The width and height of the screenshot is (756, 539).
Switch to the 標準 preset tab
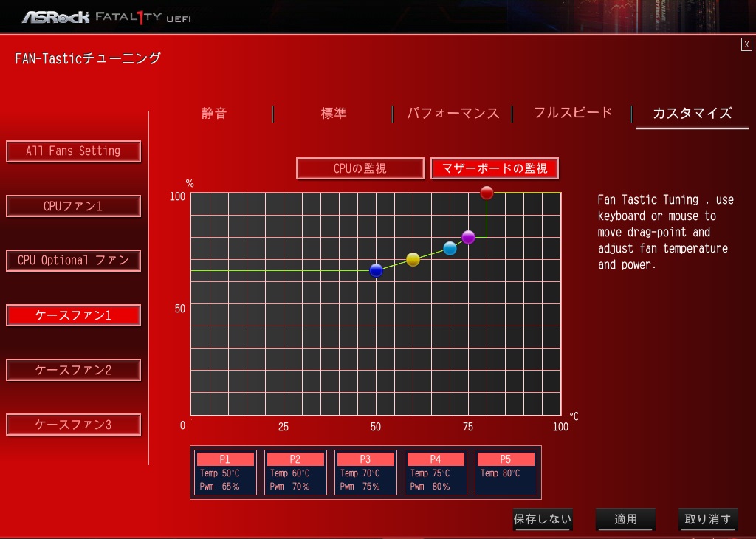tap(334, 113)
